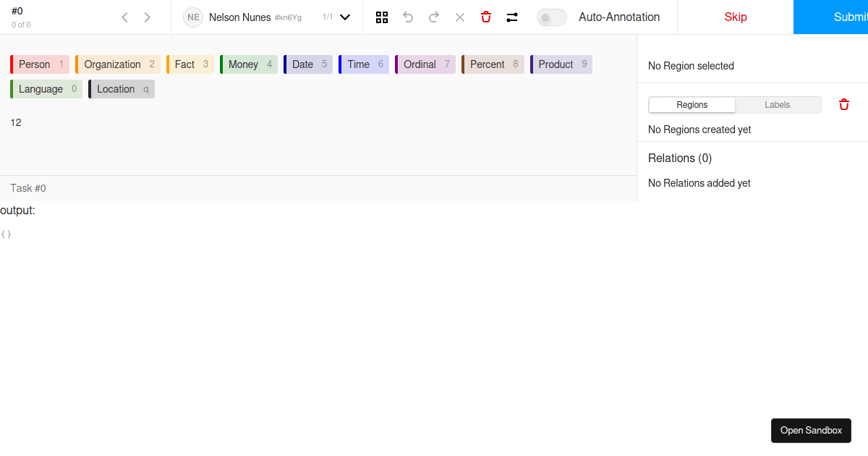Viewport: 868px width, 456px height.
Task: Undo the last annotation action
Action: point(408,17)
